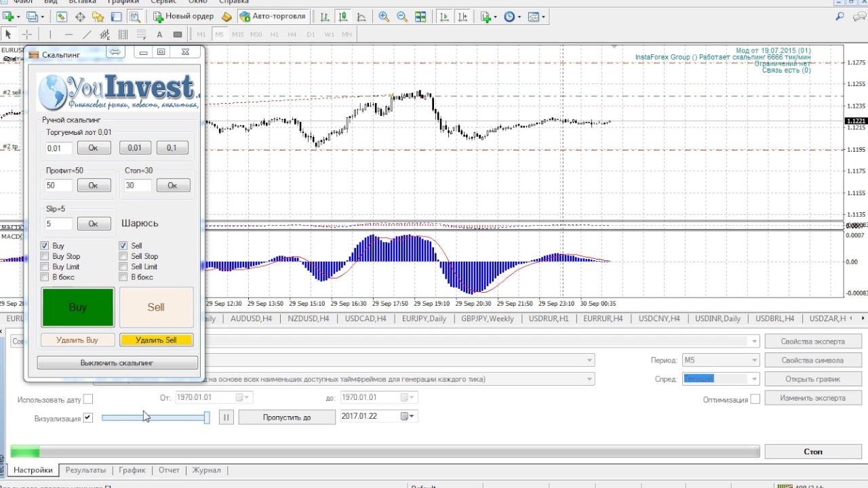Switch chart to bar chart mode
This screenshot has width=868, height=488.
[325, 16]
